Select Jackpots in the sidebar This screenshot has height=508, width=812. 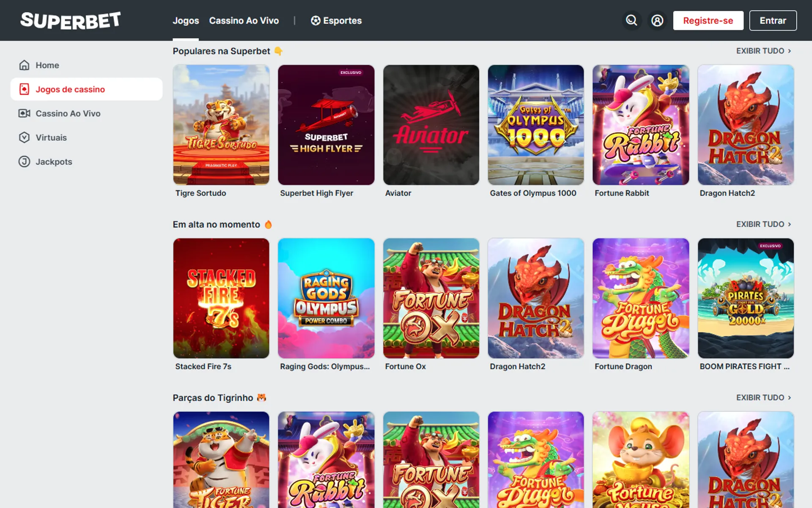(86, 162)
